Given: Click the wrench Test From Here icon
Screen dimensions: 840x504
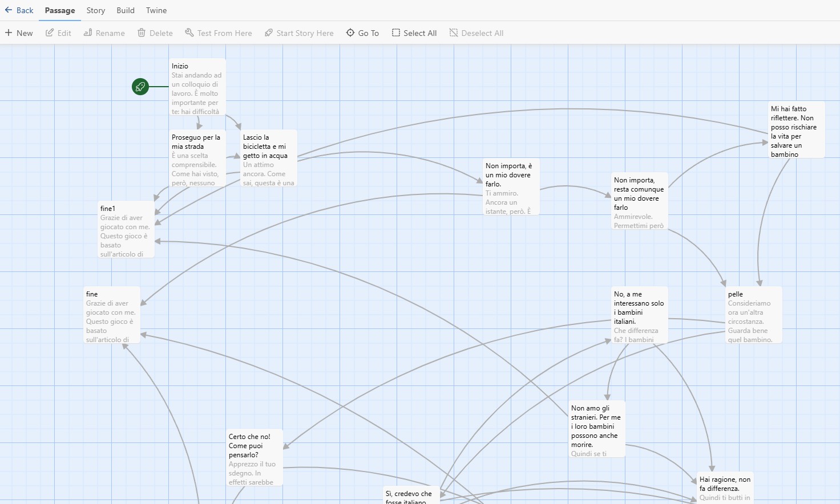Looking at the screenshot, I should coord(189,33).
